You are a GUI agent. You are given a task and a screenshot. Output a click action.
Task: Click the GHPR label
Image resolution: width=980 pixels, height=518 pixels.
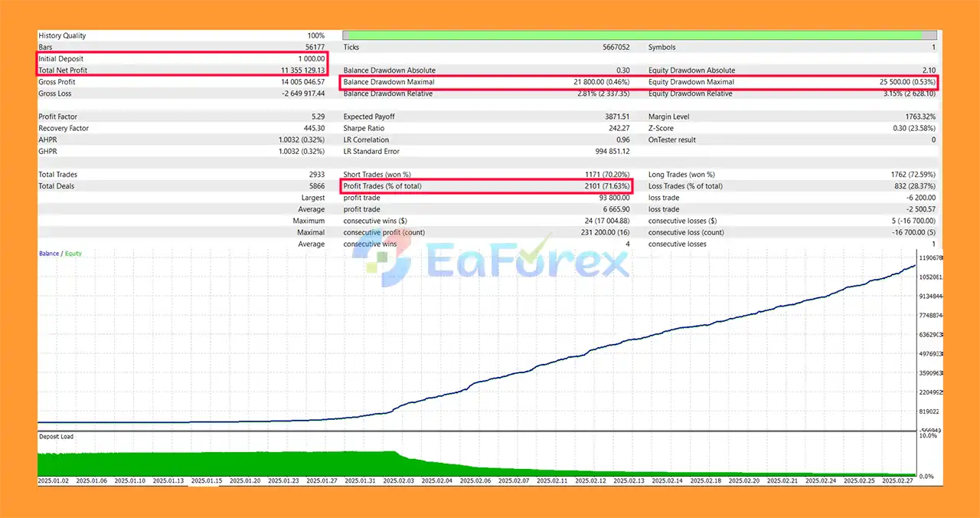pos(47,151)
